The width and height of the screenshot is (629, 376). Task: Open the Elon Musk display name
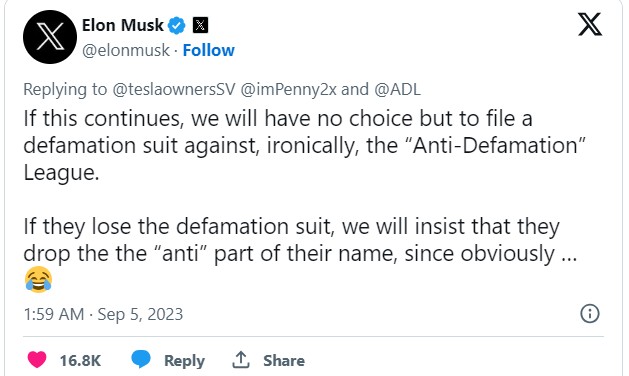(x=123, y=25)
